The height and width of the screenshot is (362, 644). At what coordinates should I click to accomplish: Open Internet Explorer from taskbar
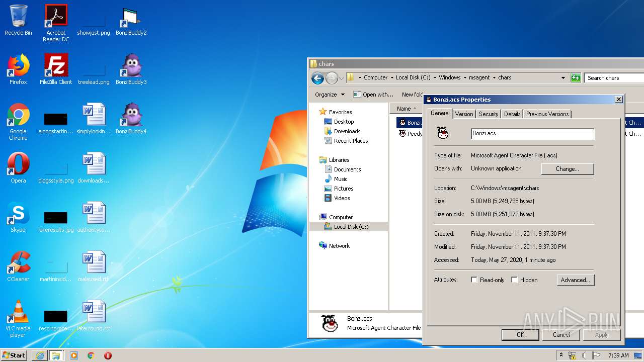[x=40, y=355]
